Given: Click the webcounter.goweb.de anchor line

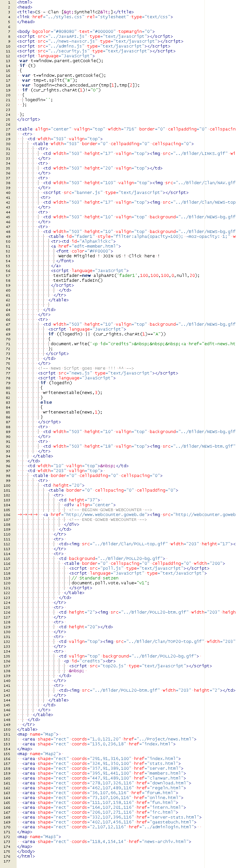Looking at the screenshot, I should coord(139,515).
